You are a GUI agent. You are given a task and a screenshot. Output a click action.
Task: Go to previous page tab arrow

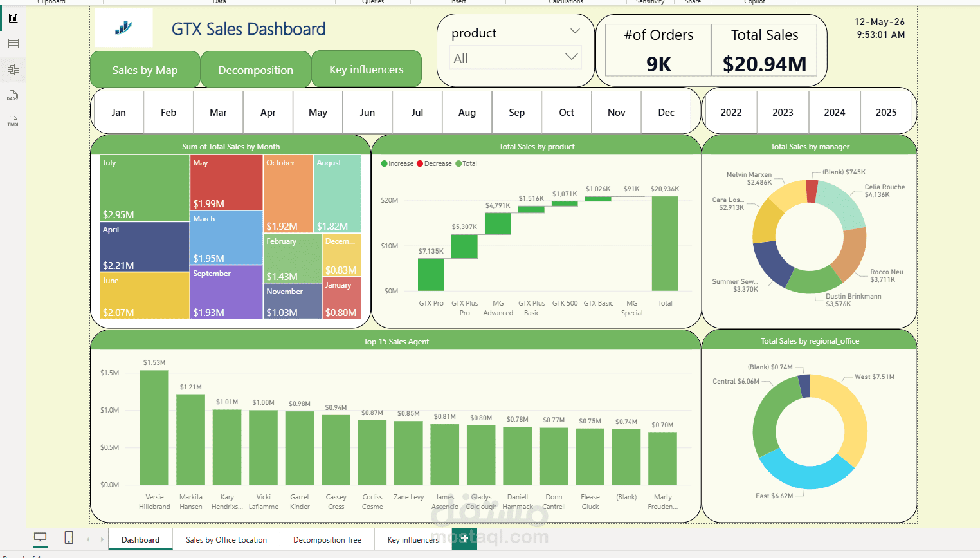point(88,539)
